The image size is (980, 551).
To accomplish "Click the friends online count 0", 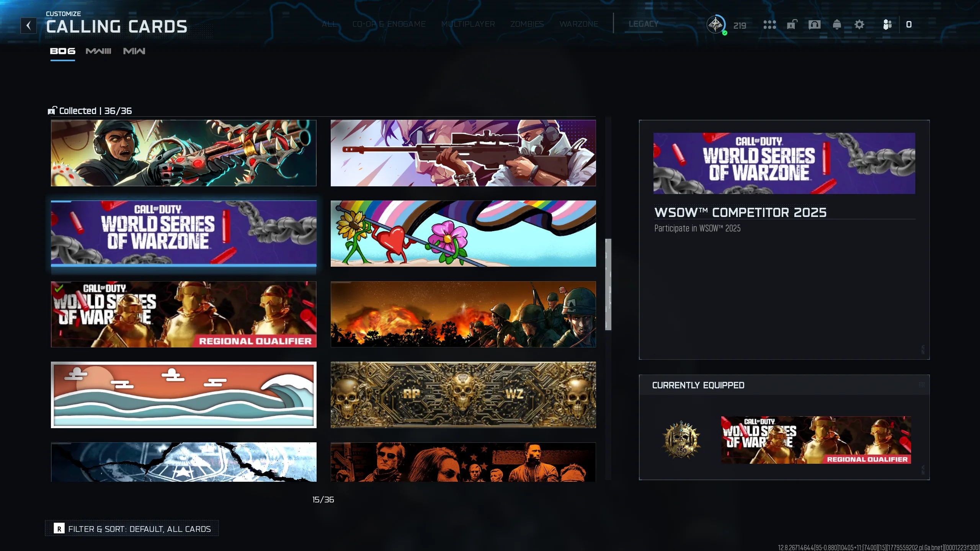I will [909, 24].
